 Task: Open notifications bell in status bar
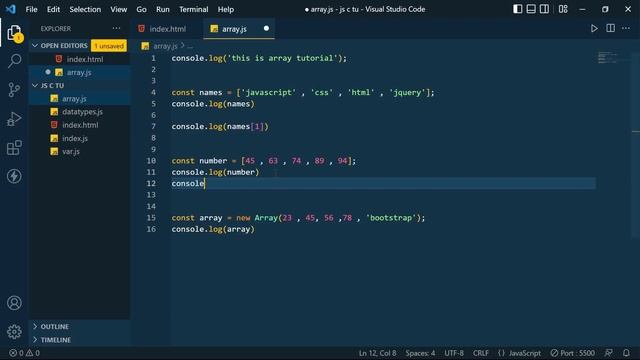(626, 353)
